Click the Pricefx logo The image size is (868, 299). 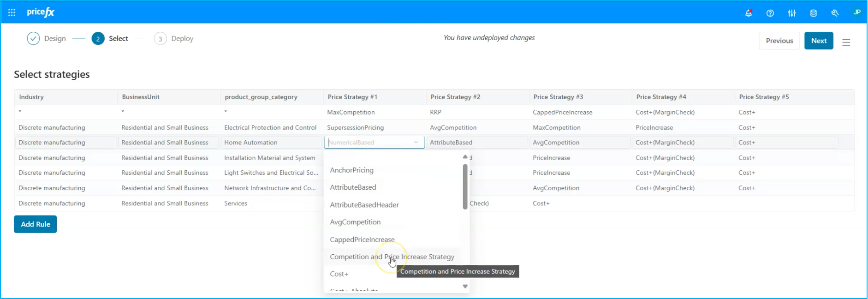41,12
